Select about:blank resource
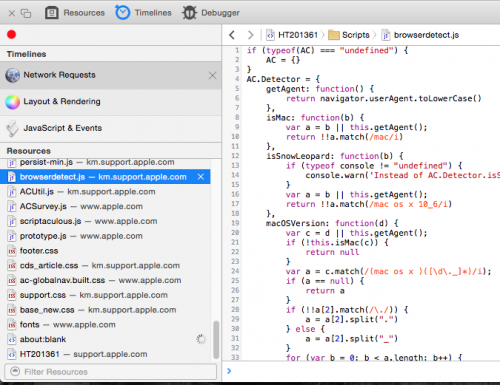Screen dimensions: 500x385 [x=105, y=339]
